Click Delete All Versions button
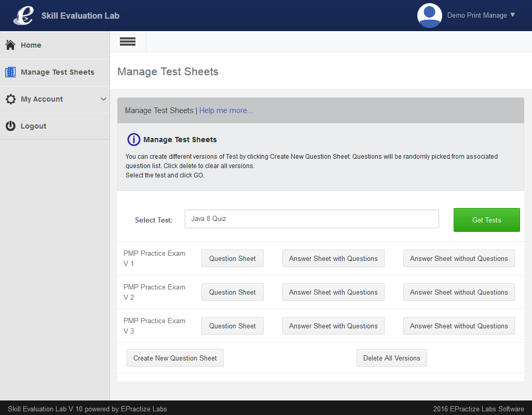This screenshot has width=532, height=415. click(391, 358)
